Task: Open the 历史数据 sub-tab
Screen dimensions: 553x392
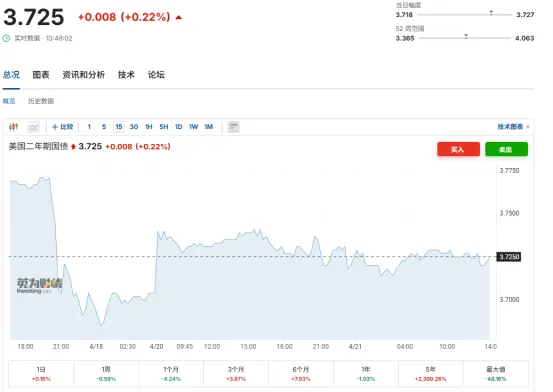Action: click(41, 101)
